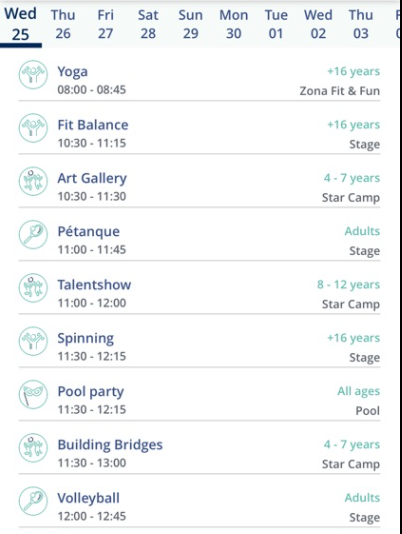This screenshot has width=402, height=534.
Task: Open the Yoga activity title
Action: pos(73,72)
